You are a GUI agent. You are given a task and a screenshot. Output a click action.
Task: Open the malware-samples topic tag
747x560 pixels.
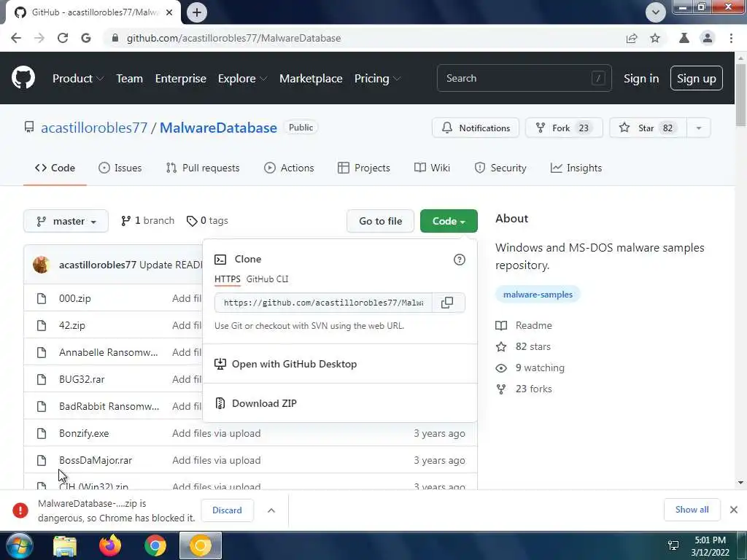[538, 295]
